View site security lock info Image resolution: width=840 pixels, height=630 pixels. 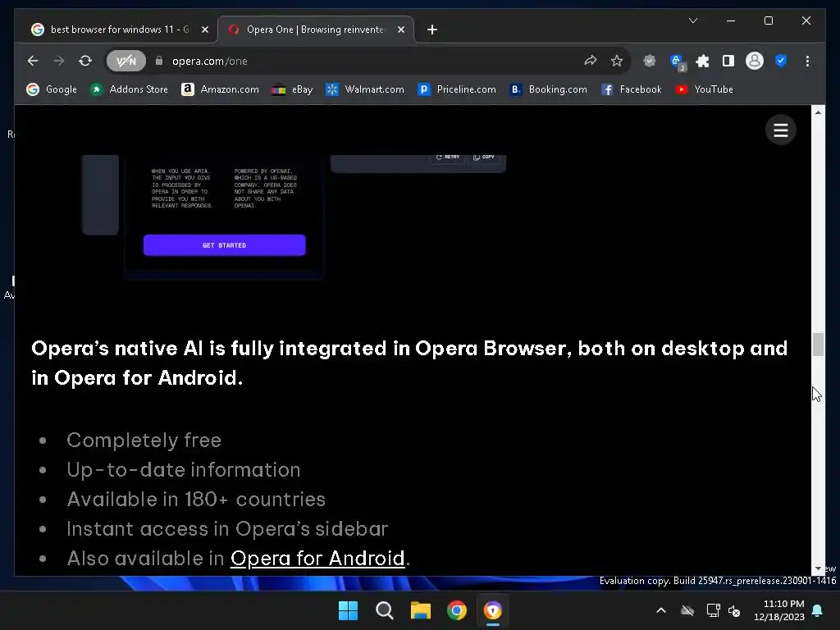tap(159, 61)
